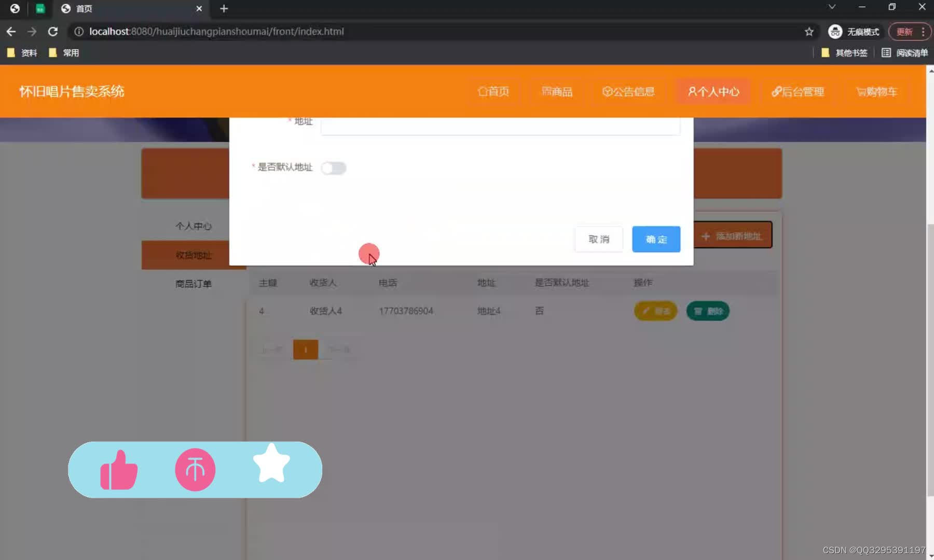Open the 常用 bookmarks folder
Viewport: 934px width, 560px height.
(x=64, y=52)
